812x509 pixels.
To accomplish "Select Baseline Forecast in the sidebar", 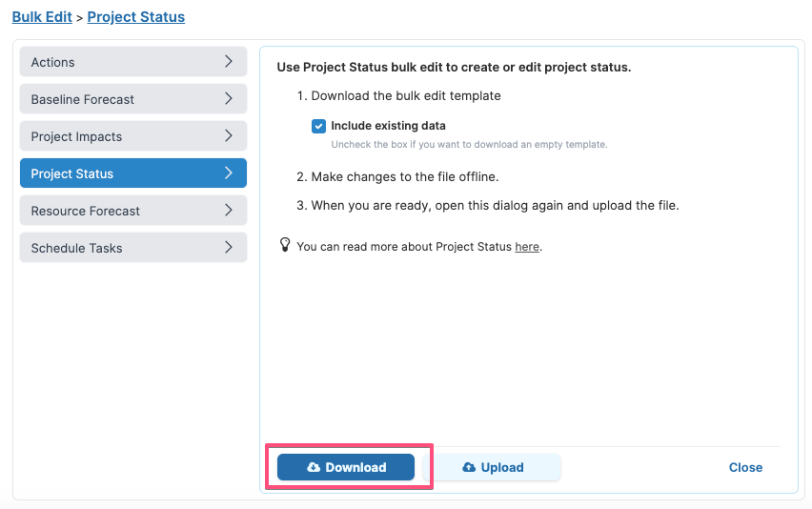I will 133,99.
